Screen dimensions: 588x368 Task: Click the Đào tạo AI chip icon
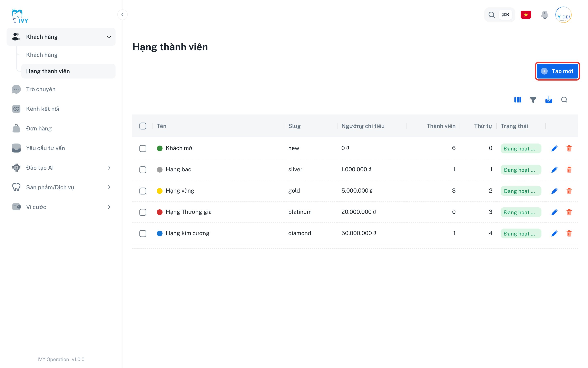(16, 168)
